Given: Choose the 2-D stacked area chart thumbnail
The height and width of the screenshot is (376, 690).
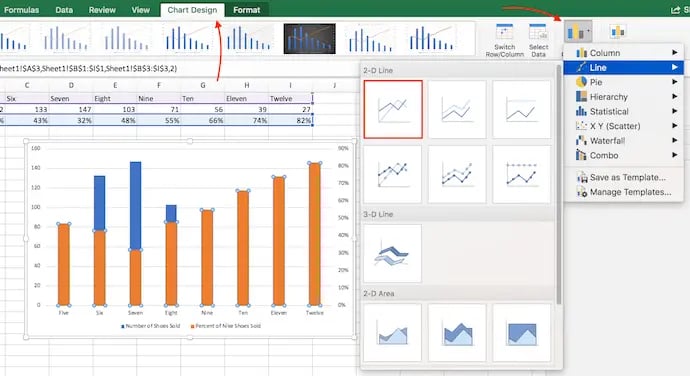Looking at the screenshot, I should click(x=457, y=332).
